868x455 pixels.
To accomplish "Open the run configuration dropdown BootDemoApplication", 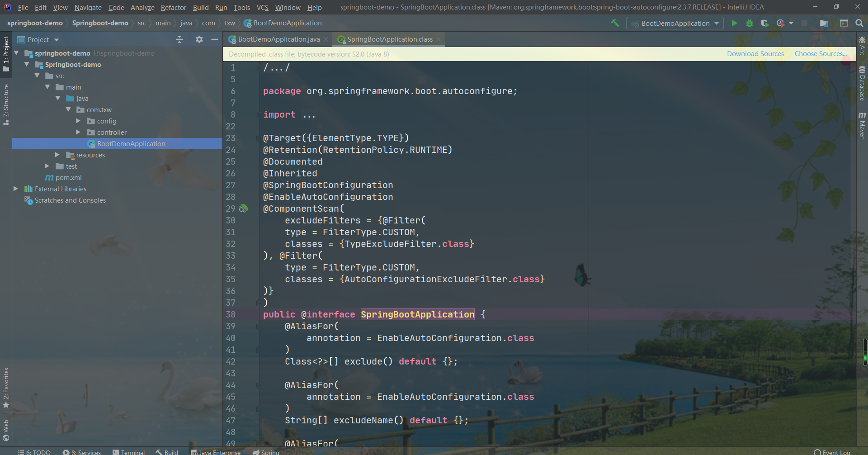I will [x=675, y=23].
